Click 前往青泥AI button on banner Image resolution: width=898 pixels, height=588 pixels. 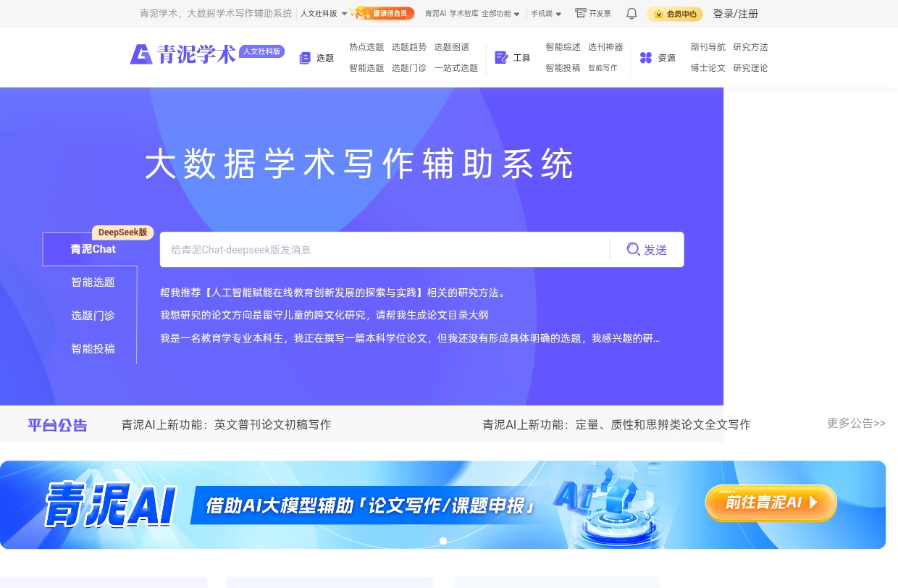point(771,503)
